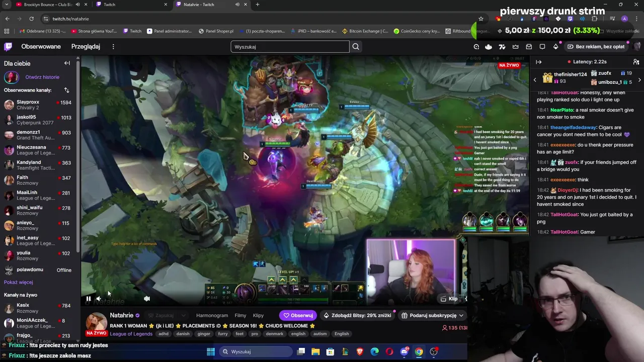Collapse chat with the arrow icon
The image size is (644, 362).
539,62
